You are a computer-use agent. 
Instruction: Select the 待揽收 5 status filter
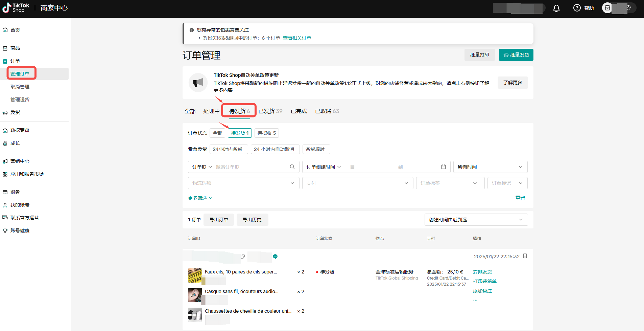(266, 133)
